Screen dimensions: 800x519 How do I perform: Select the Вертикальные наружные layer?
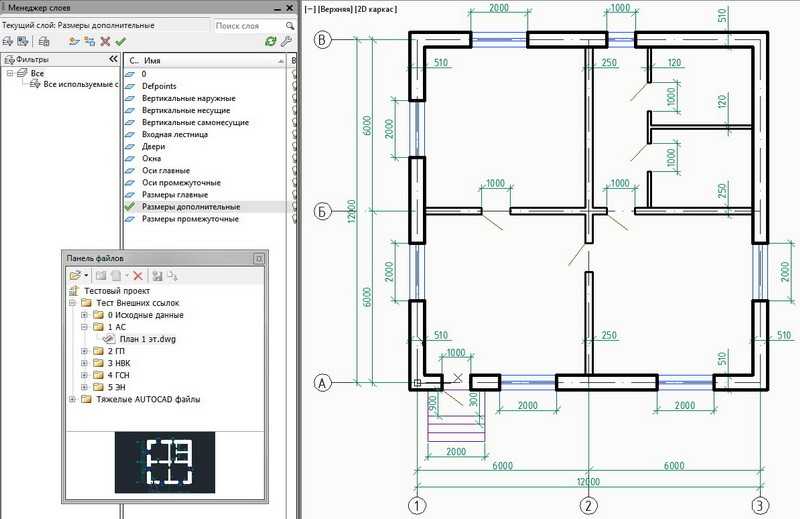189,98
